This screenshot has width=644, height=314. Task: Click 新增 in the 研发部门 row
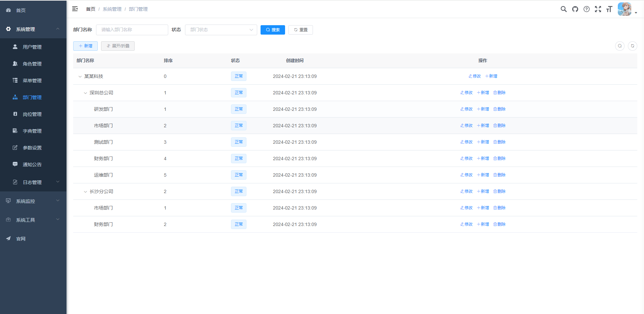click(x=483, y=109)
